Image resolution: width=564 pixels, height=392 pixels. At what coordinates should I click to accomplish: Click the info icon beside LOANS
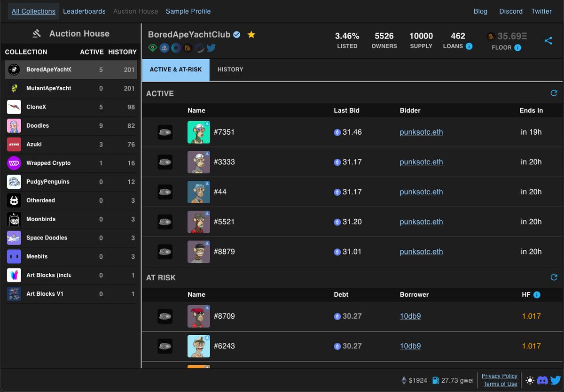[x=469, y=46]
